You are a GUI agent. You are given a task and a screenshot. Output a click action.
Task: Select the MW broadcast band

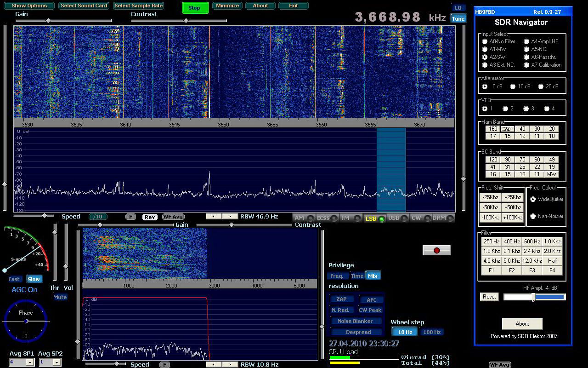click(x=552, y=174)
